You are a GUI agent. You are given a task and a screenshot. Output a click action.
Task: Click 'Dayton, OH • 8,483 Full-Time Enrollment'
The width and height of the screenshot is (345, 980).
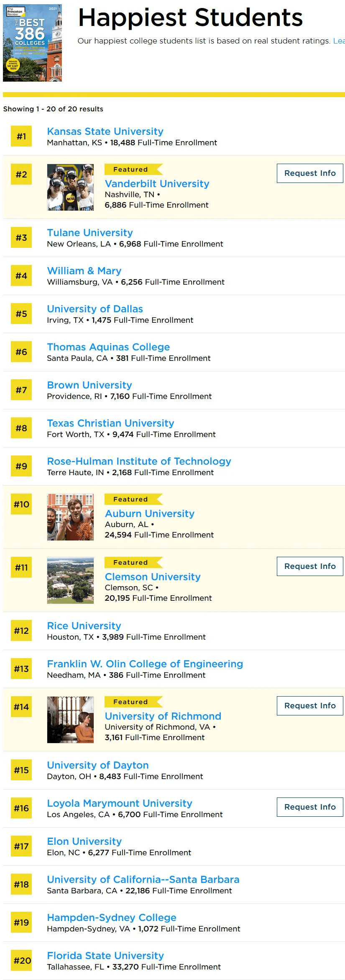(125, 777)
